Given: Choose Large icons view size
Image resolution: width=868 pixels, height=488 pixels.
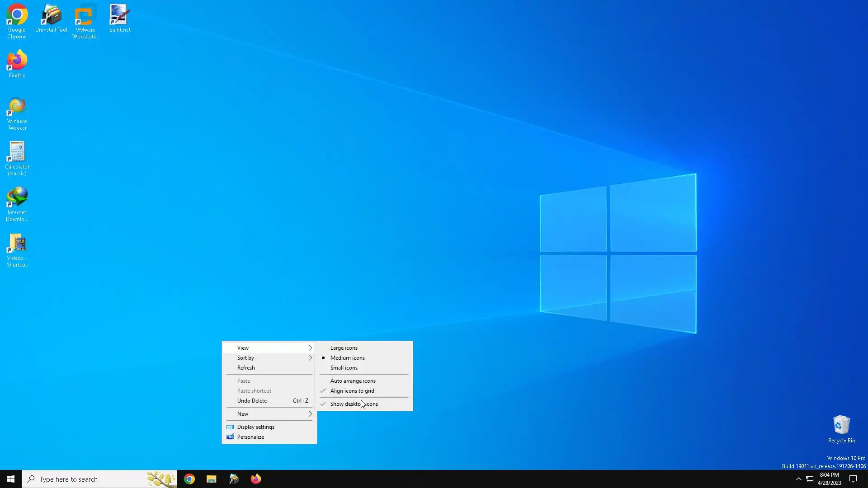Looking at the screenshot, I should [344, 348].
